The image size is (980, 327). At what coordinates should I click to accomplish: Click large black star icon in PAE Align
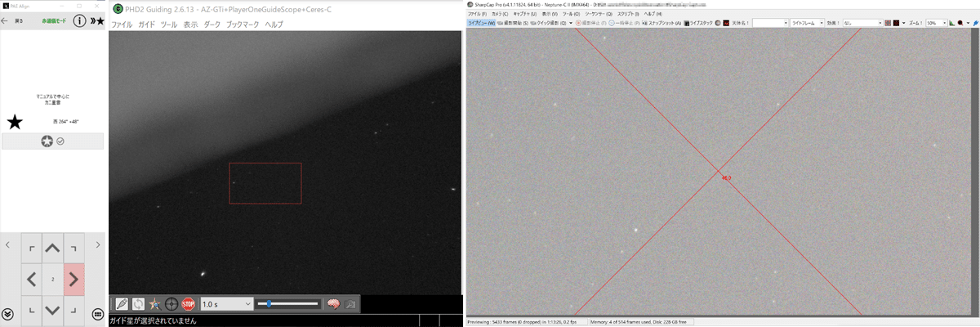point(15,123)
